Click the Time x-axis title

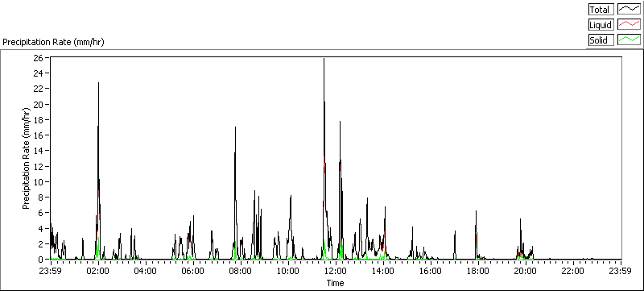[335, 283]
